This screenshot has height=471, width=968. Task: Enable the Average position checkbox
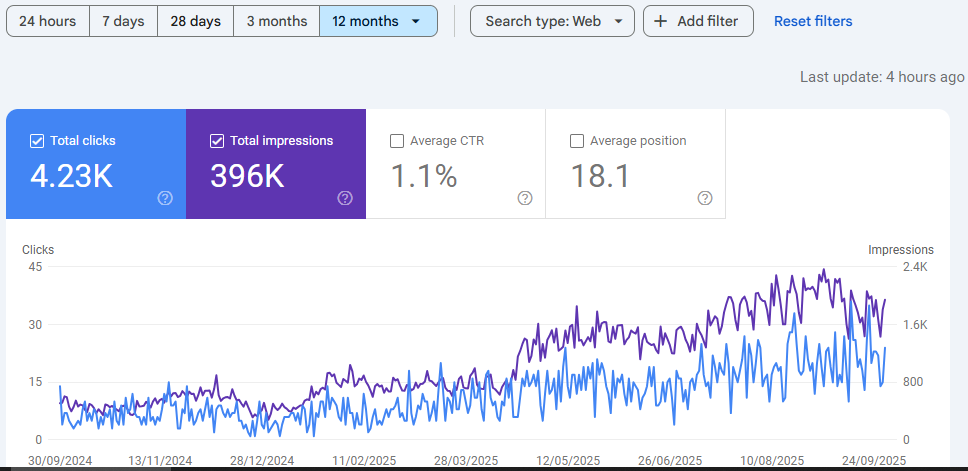[577, 141]
